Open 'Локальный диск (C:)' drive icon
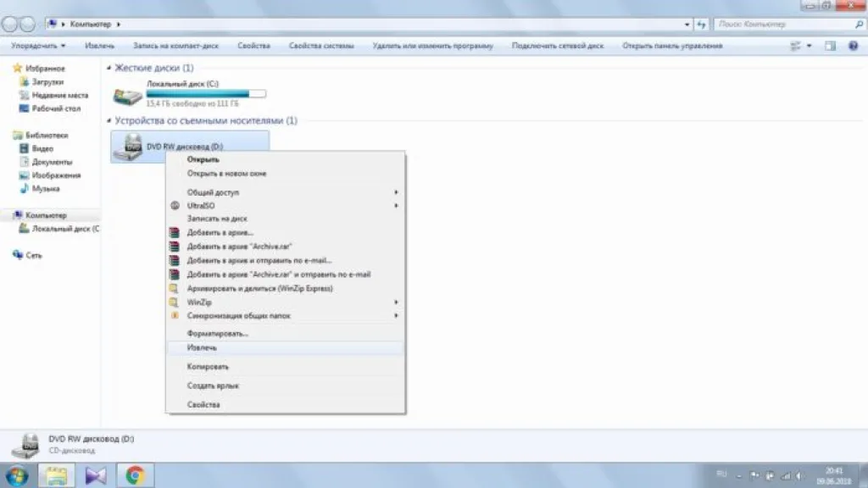The height and width of the screenshot is (488, 868). (x=127, y=95)
